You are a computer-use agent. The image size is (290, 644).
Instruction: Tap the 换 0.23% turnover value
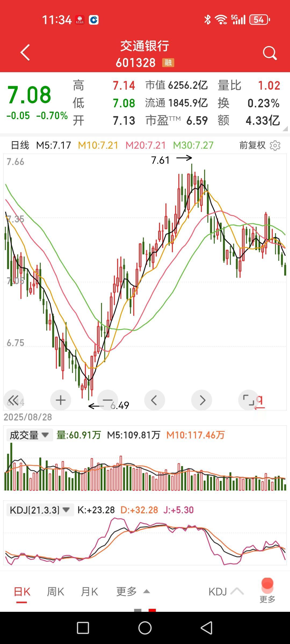click(x=249, y=103)
